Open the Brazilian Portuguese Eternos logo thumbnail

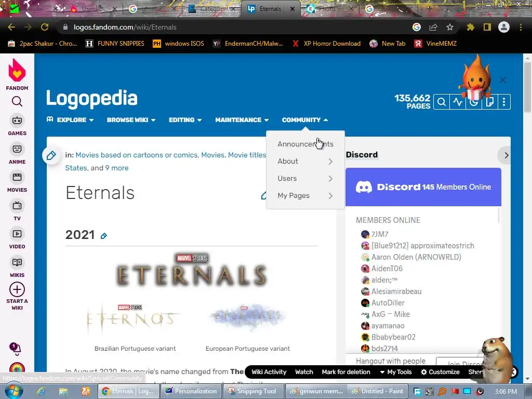[135, 318]
